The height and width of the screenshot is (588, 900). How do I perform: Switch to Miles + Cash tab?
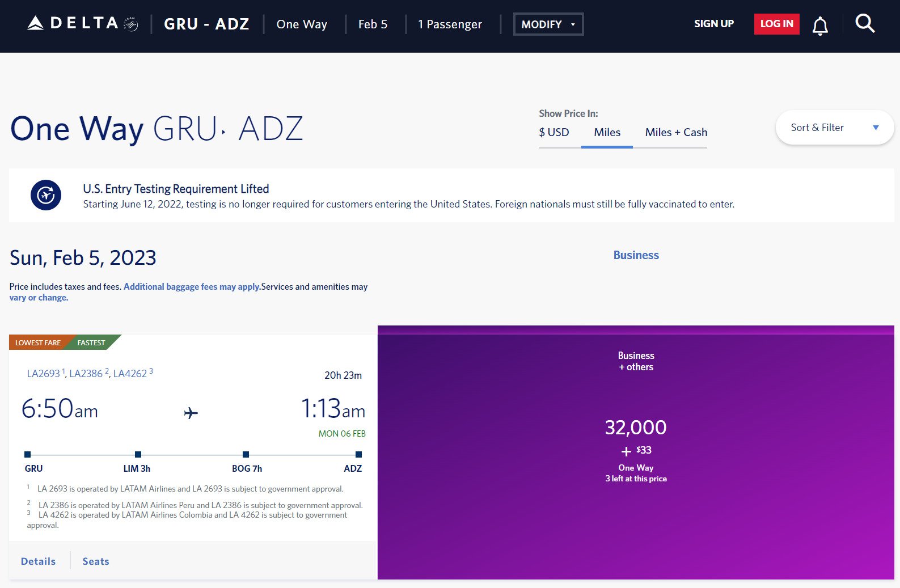pos(676,133)
